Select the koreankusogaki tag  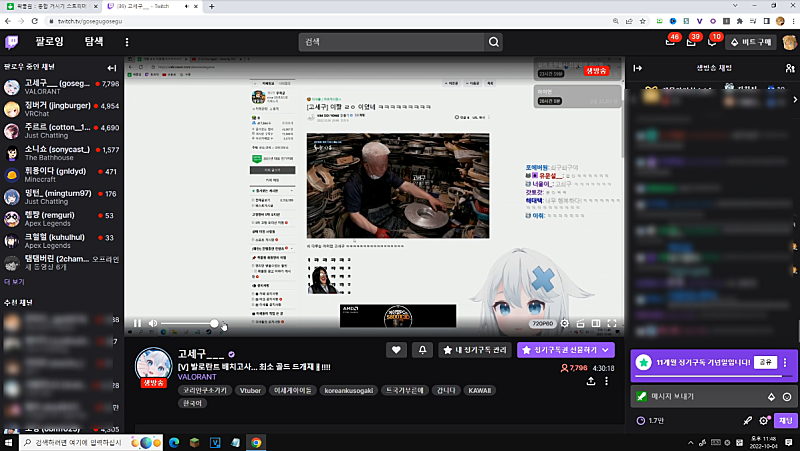(348, 390)
